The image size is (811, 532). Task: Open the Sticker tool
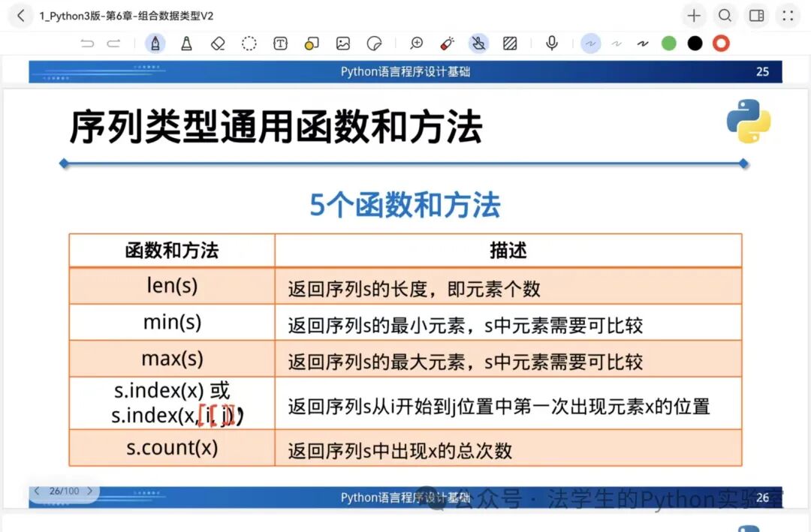click(x=374, y=44)
